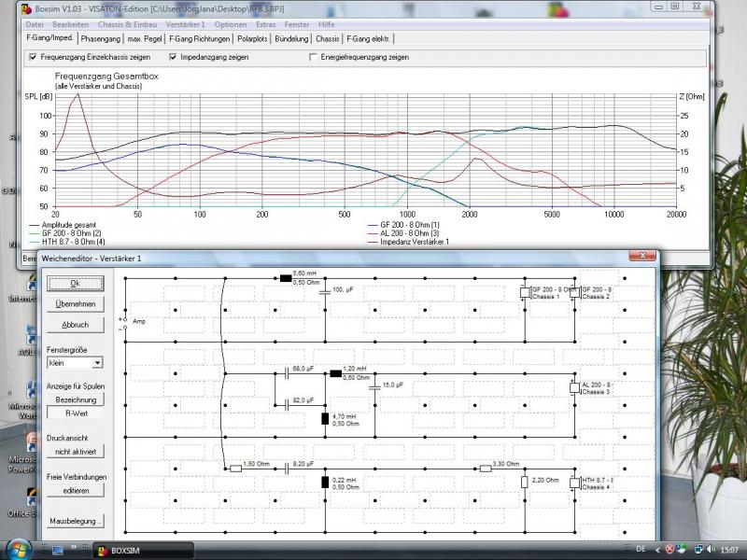Enable Energiefrequenzgang zeigen checkbox
This screenshot has width=747, height=560.
click(313, 57)
